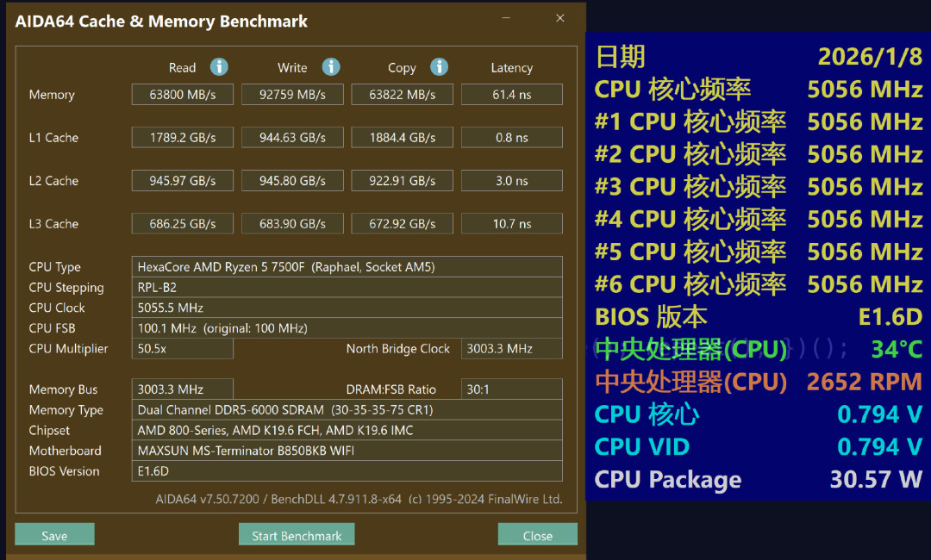Select the Memory Write value 92759 MB/s
The image size is (931, 560).
pyautogui.click(x=292, y=94)
